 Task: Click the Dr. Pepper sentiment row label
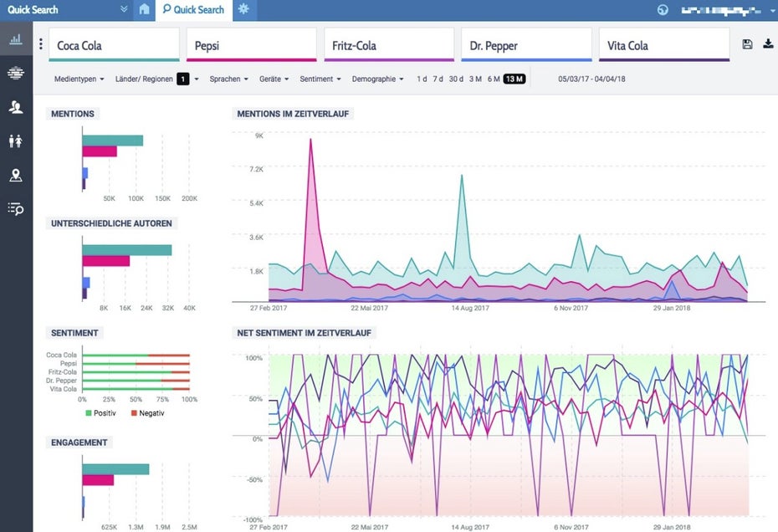click(x=62, y=380)
